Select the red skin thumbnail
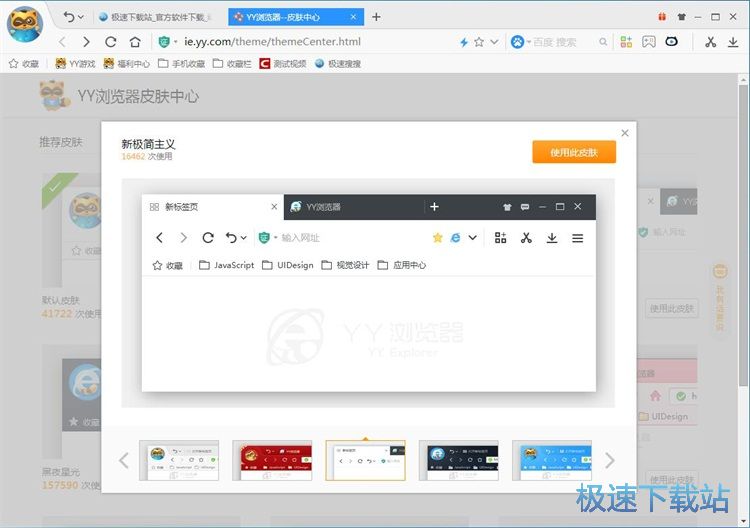 272,460
